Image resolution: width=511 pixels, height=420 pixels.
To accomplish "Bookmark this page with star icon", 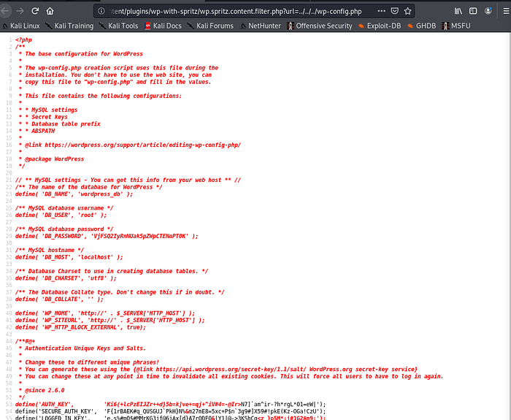I will [408, 11].
